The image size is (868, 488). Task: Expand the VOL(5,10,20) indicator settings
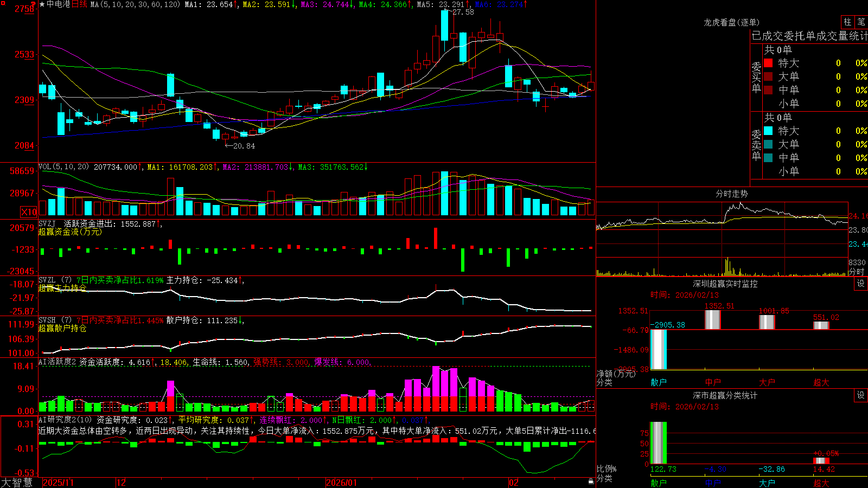coord(63,167)
